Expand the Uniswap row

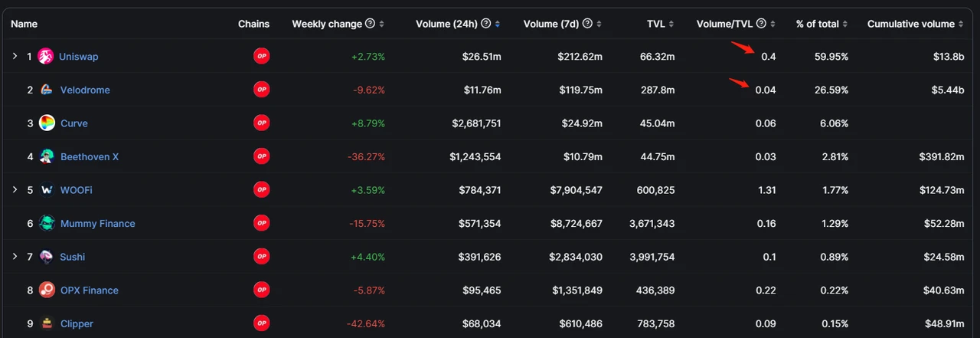15,56
